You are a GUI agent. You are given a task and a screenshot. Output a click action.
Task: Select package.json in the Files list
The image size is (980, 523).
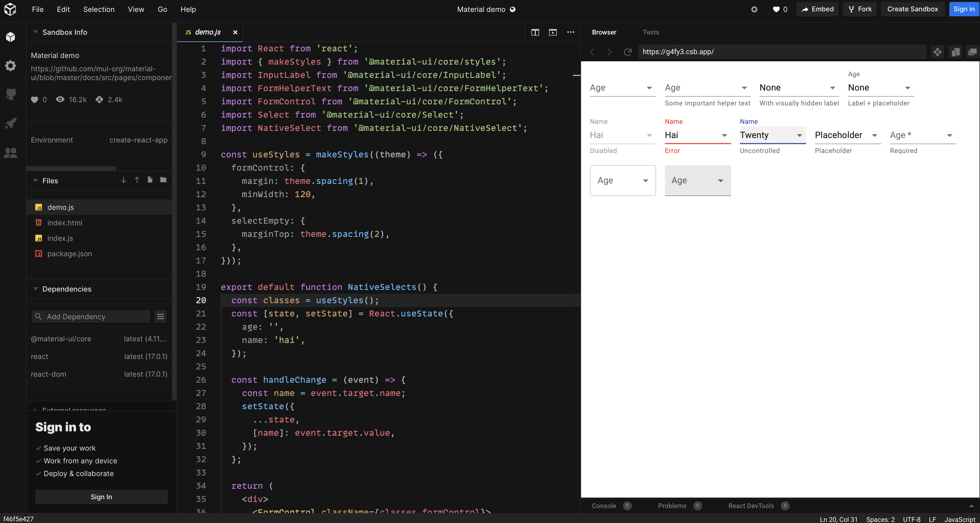(x=69, y=253)
